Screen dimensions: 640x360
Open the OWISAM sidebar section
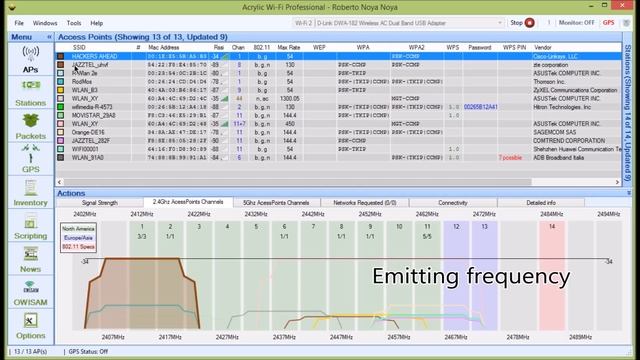pos(31,292)
